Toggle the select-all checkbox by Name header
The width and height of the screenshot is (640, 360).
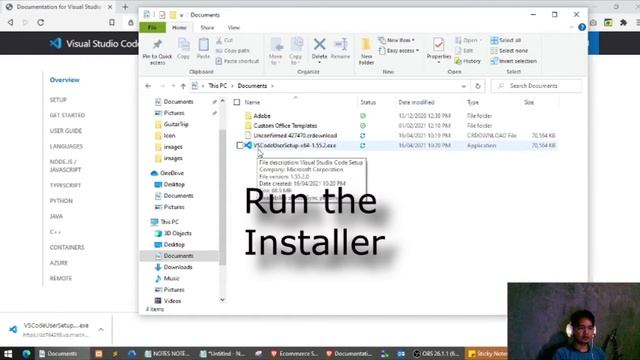237,102
